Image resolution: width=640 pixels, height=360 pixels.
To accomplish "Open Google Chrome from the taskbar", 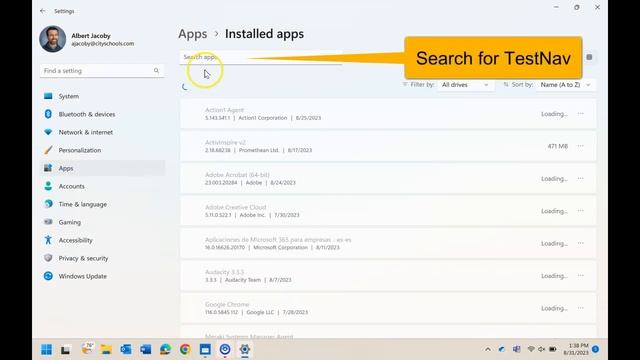I will tap(185, 349).
